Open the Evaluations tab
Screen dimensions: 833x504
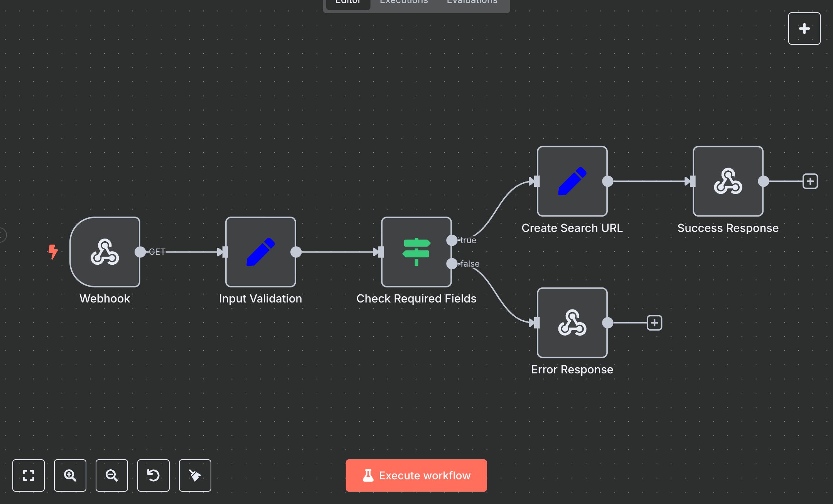tap(471, 3)
